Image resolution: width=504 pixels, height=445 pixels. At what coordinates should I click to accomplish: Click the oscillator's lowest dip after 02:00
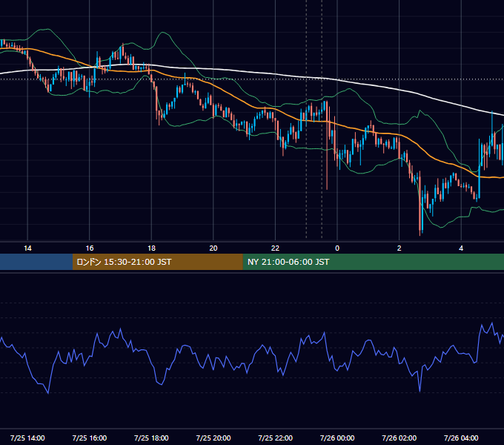point(420,391)
